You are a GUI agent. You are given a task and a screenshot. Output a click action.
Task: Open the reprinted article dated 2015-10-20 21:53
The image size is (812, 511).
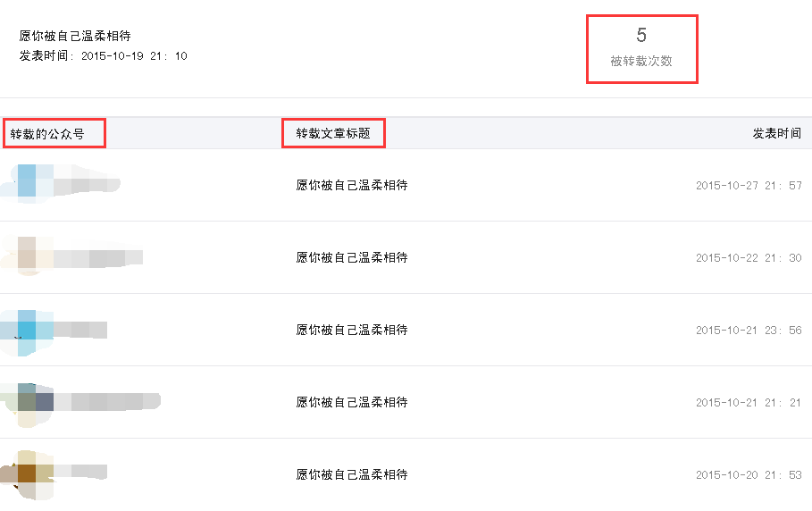[352, 474]
